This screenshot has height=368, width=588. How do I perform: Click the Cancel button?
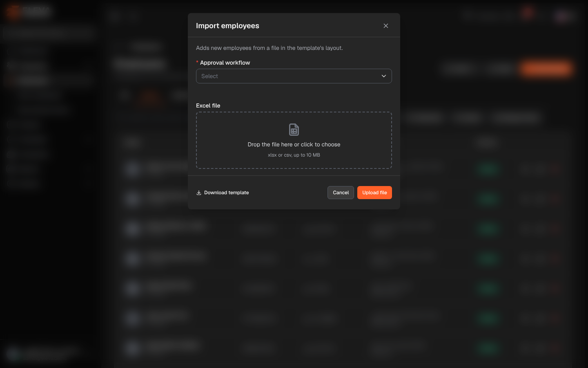tap(341, 193)
